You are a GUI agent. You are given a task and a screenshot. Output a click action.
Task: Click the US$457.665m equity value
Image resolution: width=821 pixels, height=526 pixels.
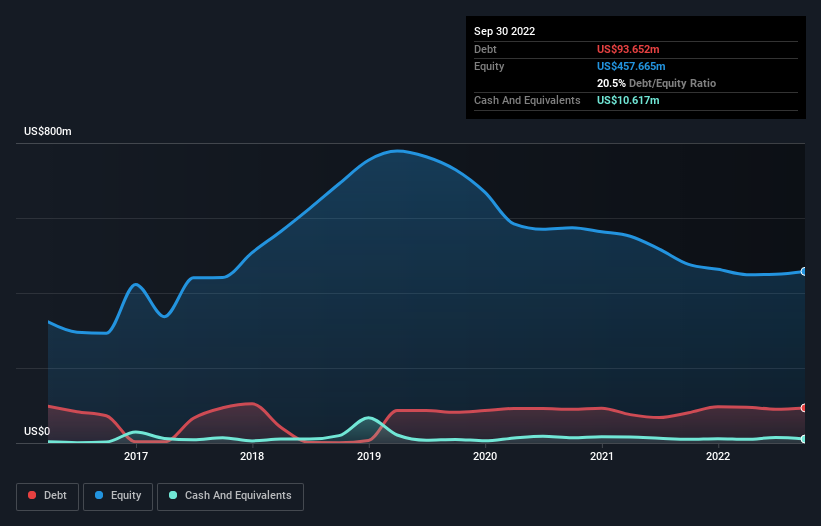pyautogui.click(x=631, y=66)
